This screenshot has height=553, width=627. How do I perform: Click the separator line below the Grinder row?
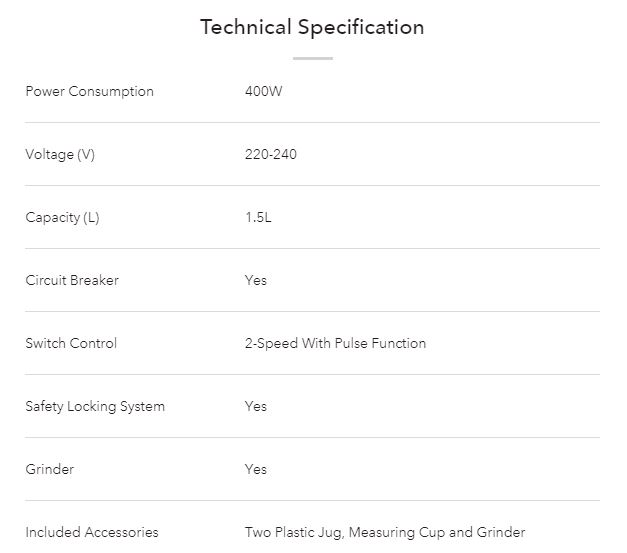coord(312,500)
